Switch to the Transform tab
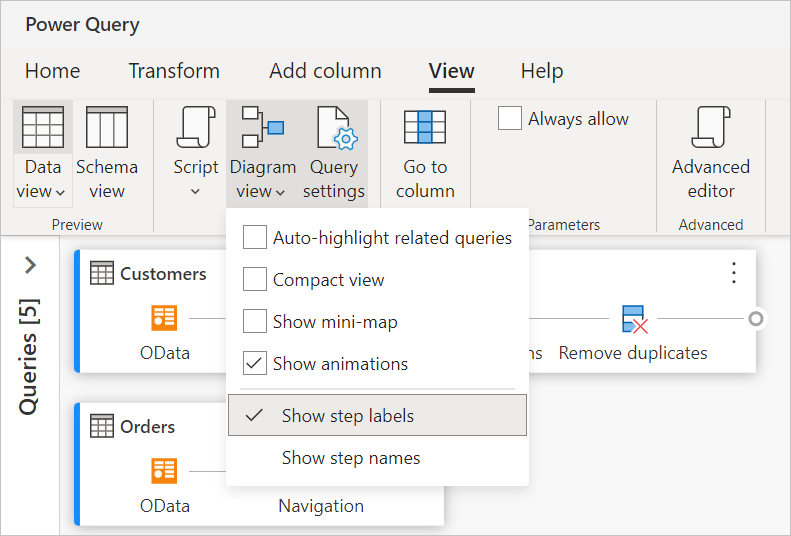 click(x=174, y=71)
